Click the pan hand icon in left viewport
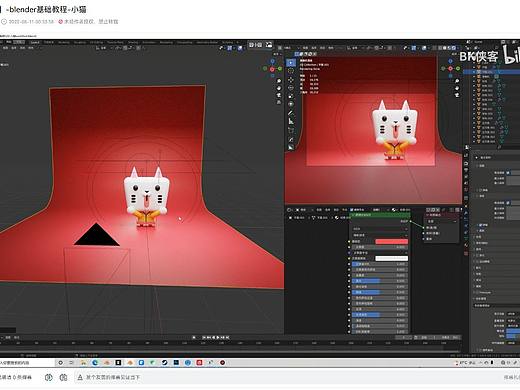Screen dimensions: 520x390 [279, 88]
